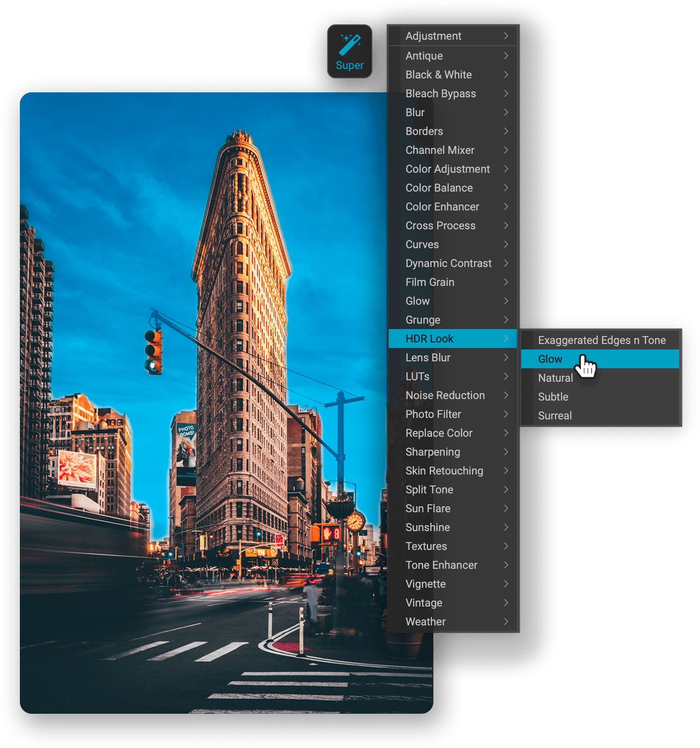Select the Film Grain filter
Viewport: 700px width, 748px height.
pyautogui.click(x=430, y=282)
